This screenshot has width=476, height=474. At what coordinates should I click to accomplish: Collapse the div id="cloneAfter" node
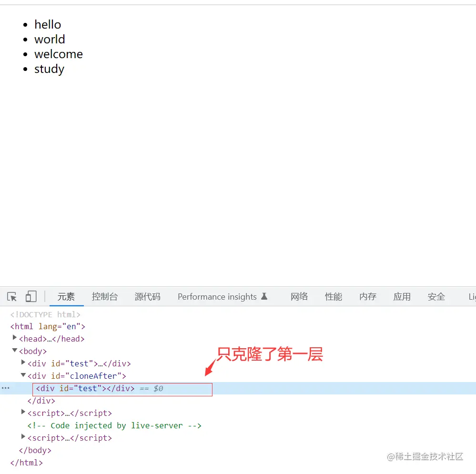[23, 375]
